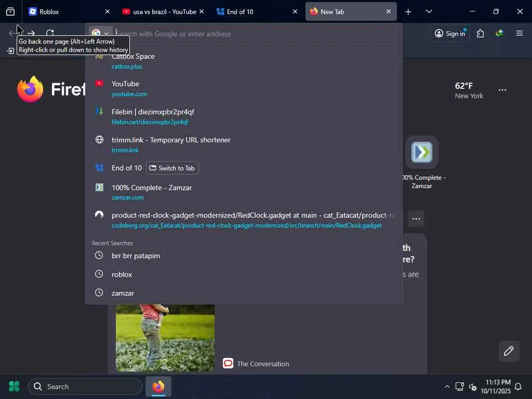Click the Filebin arrows favicon
The height and width of the screenshot is (399, 532).
pos(99,111)
